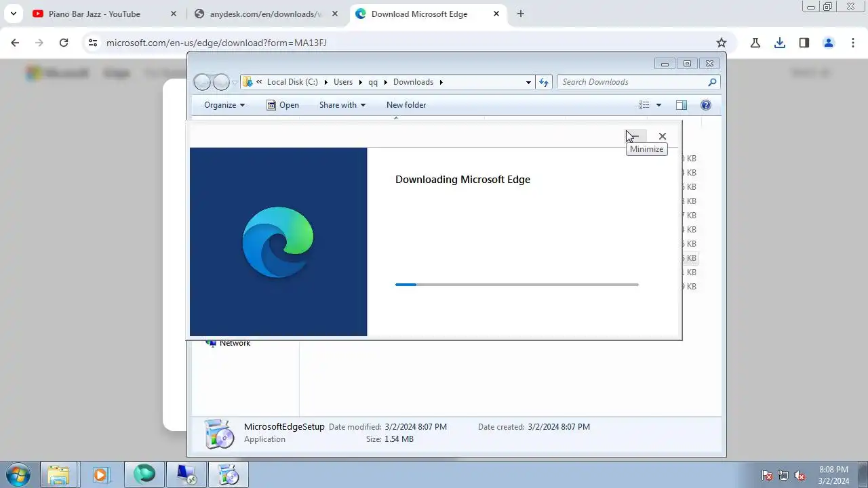Open recent locations dropdown in Explorer
Viewport: 868px width, 488px height.
(x=235, y=83)
